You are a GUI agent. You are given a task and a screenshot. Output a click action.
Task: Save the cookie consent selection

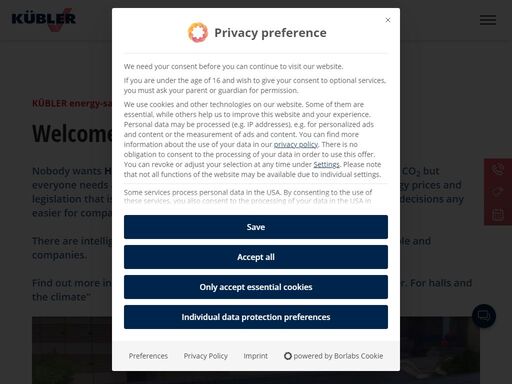pyautogui.click(x=256, y=227)
